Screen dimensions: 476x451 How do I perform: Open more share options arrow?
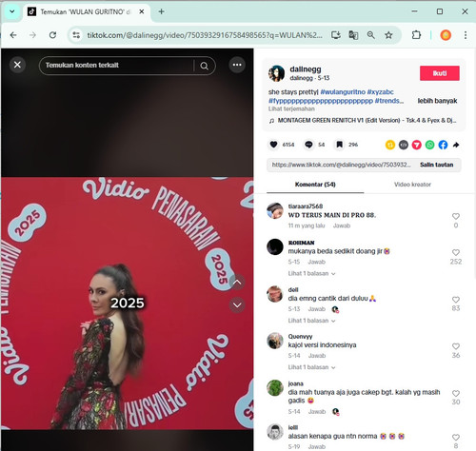click(x=456, y=145)
